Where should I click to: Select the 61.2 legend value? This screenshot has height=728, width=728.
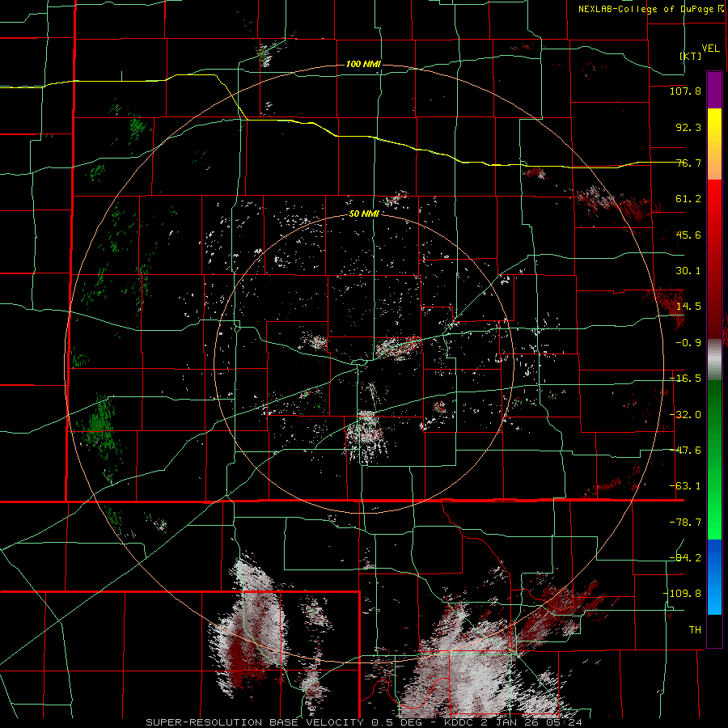[688, 199]
